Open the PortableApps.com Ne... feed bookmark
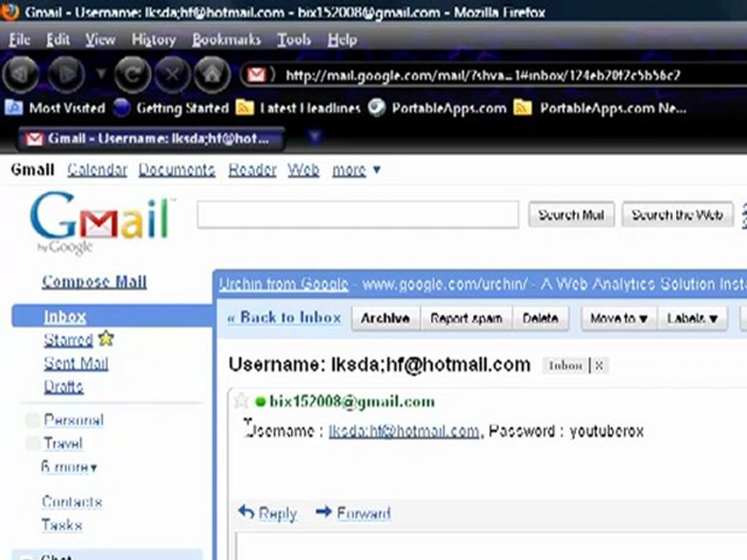Image resolution: width=747 pixels, height=560 pixels. coord(600,108)
